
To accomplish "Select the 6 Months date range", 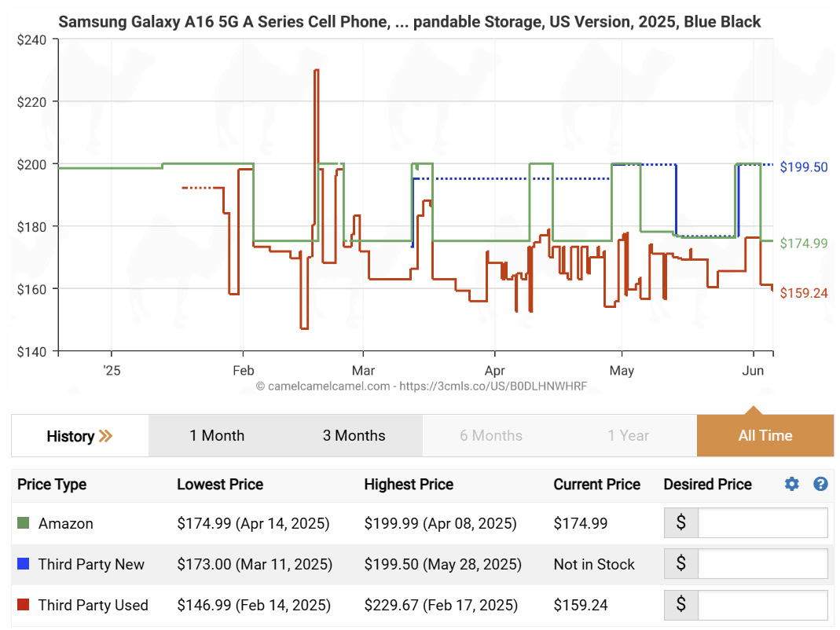I will (x=491, y=436).
